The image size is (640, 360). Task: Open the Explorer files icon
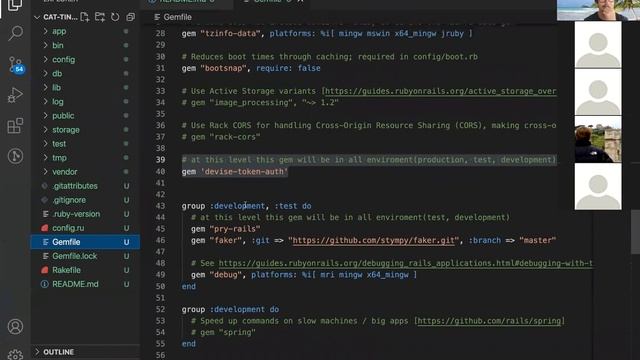(15, 5)
